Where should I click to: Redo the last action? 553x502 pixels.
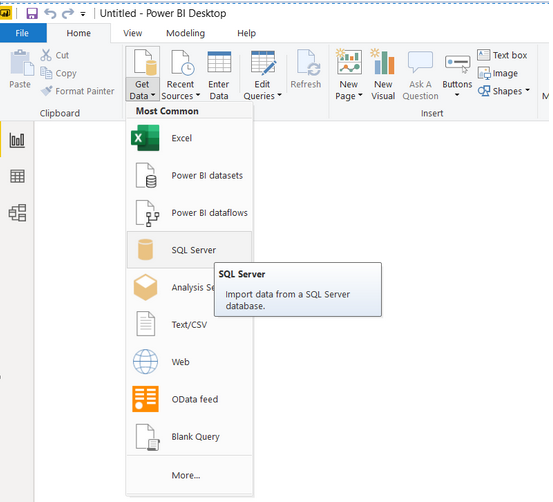68,14
